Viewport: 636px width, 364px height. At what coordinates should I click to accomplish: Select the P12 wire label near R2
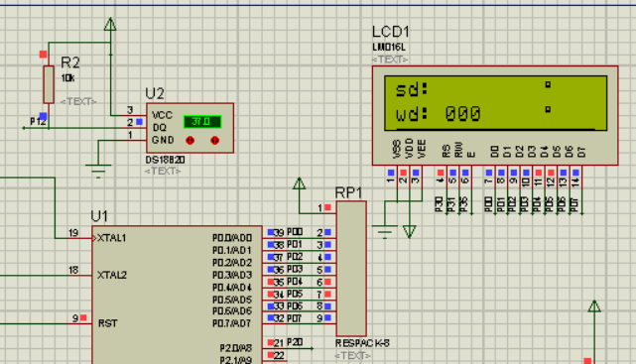[38, 121]
